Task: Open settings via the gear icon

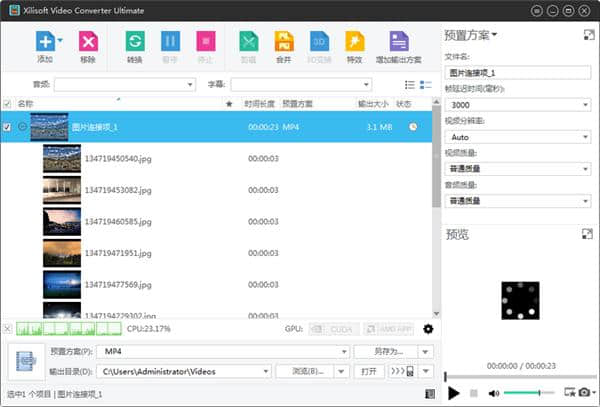Action: point(429,329)
